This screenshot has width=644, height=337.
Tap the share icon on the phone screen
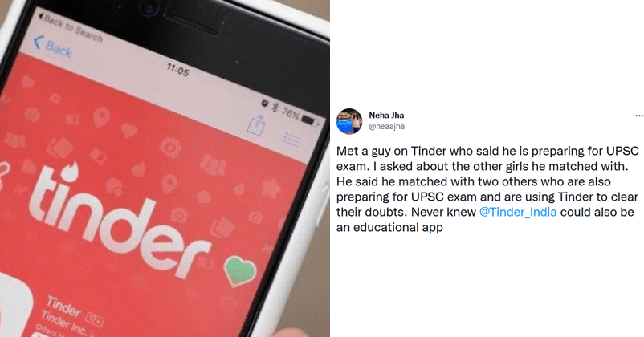(x=256, y=124)
